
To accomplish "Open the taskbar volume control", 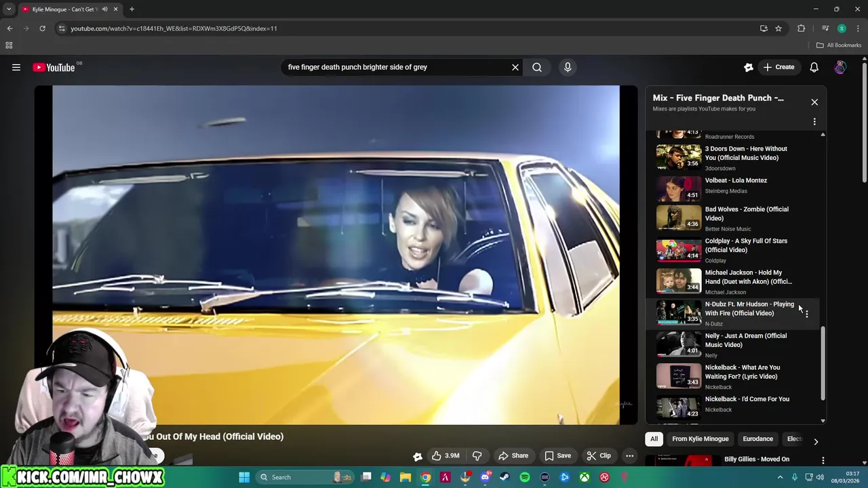I will [x=820, y=477].
